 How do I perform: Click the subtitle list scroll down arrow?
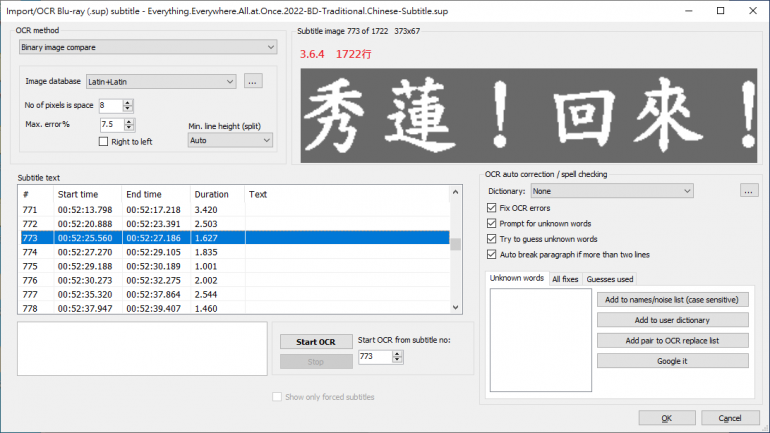[455, 307]
